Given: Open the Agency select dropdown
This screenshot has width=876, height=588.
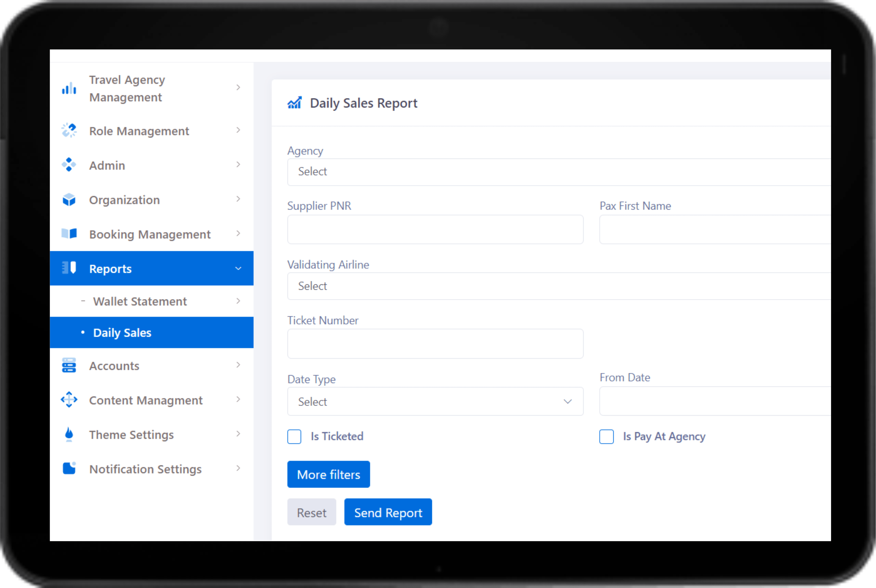Looking at the screenshot, I should [559, 172].
